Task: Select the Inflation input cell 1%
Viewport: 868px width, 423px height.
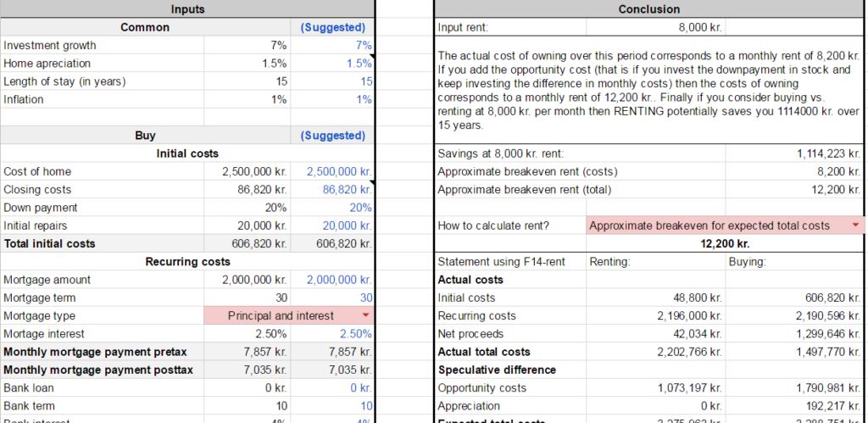Action: pyautogui.click(x=247, y=99)
